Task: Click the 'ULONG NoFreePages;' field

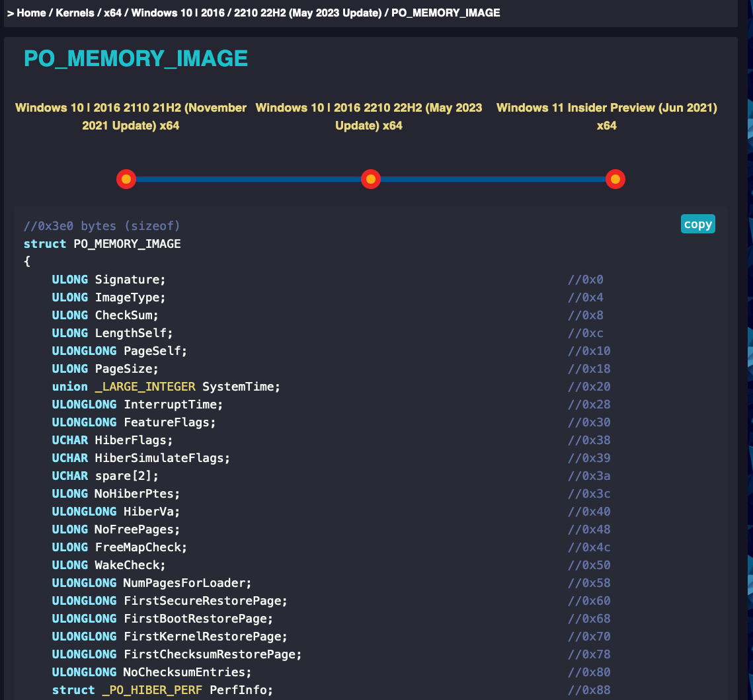Action: [116, 529]
